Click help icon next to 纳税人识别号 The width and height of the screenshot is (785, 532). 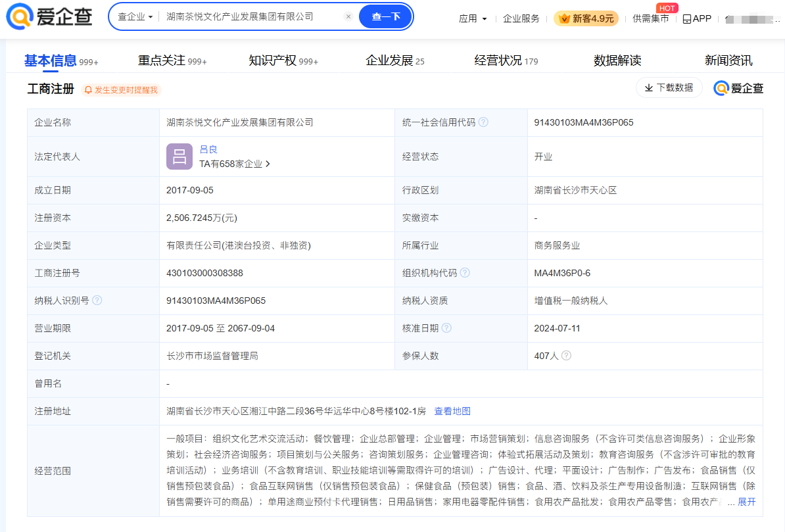[97, 301]
